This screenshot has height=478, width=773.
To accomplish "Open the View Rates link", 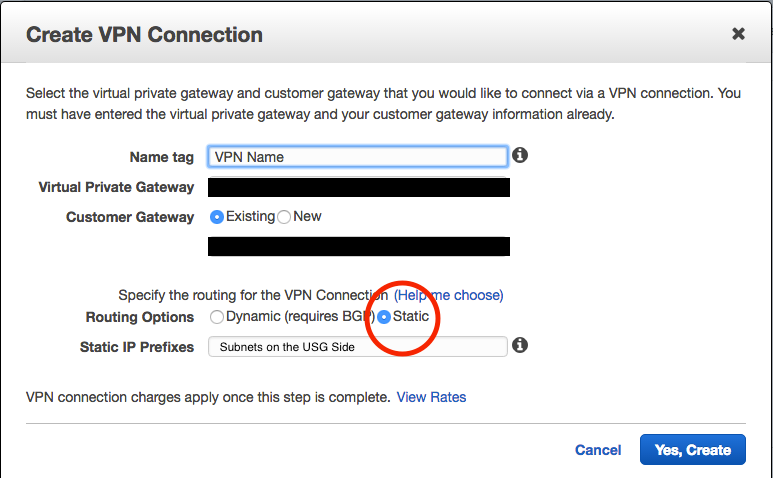I will (431, 397).
